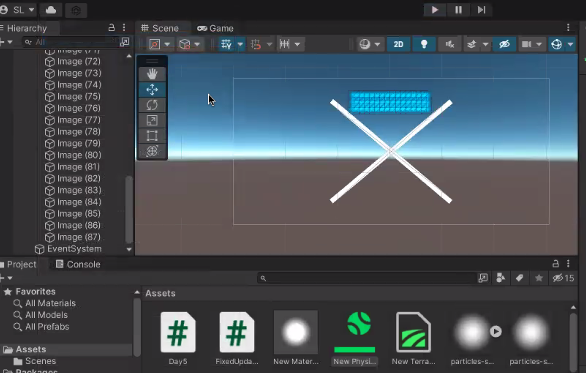The height and width of the screenshot is (373, 586).
Task: Toggle scene audio mute
Action: pos(450,44)
